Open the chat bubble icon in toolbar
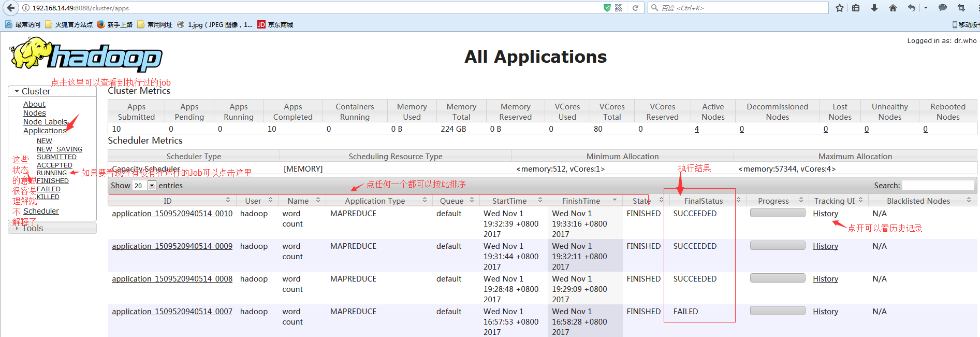Screen dimensions: 980x337 pyautogui.click(x=943, y=8)
